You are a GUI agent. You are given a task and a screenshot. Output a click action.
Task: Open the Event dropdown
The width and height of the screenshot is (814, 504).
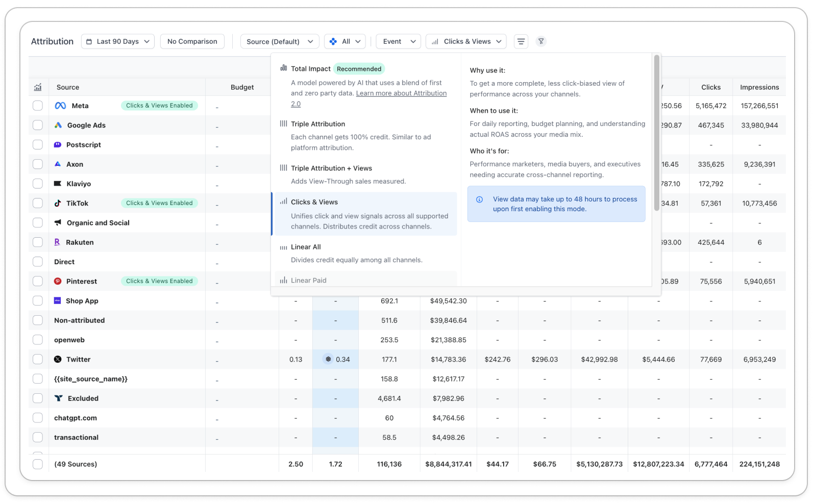point(399,41)
